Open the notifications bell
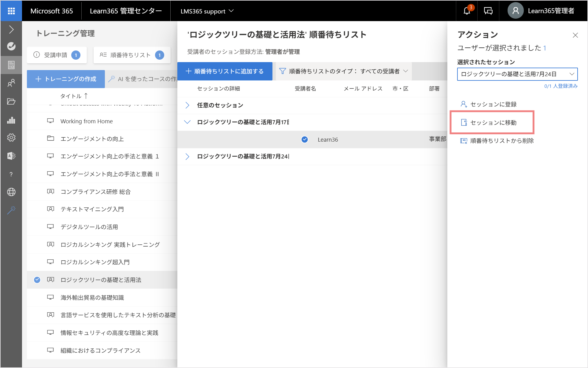 467,11
